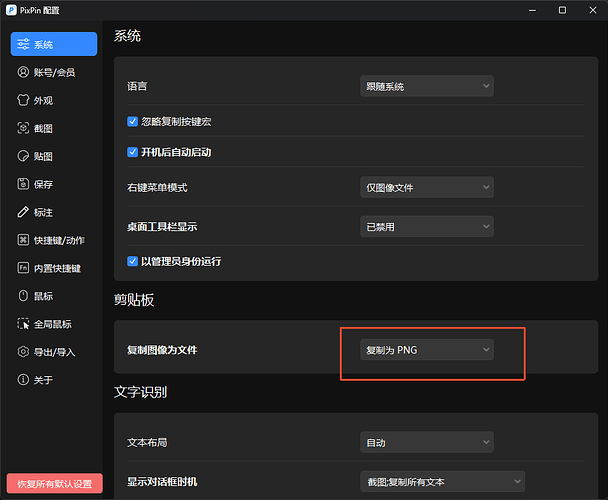Click the 内置快捷键 label in sidebar
This screenshot has height=500, width=608.
point(57,268)
